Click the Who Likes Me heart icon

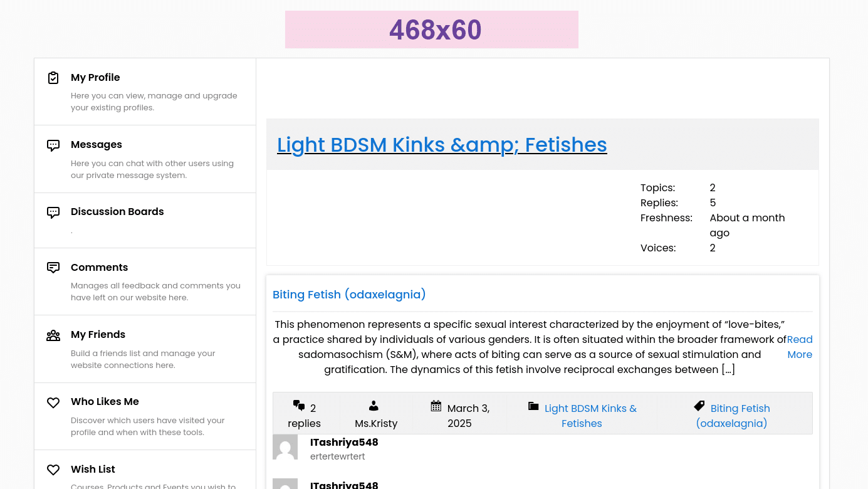tap(53, 402)
